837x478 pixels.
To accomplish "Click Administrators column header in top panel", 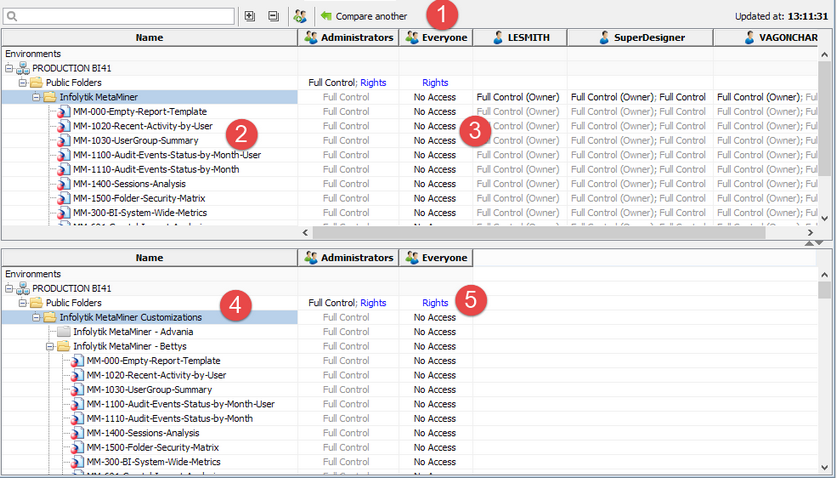I will [x=348, y=37].
